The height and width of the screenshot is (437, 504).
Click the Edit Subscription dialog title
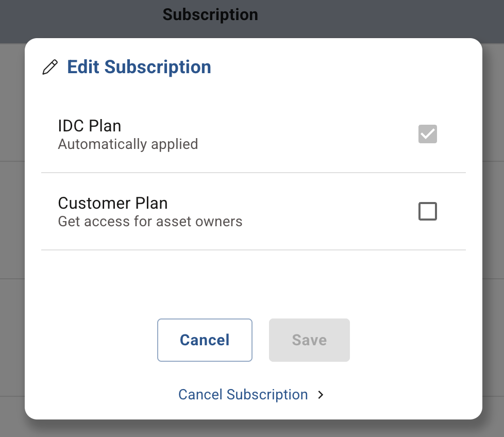click(139, 67)
